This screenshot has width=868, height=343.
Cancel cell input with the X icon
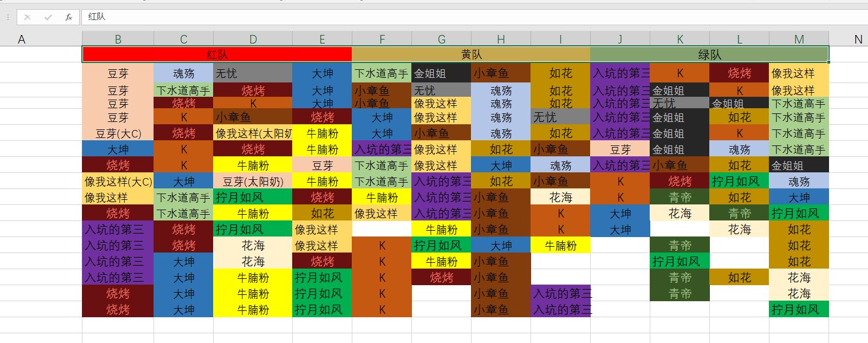pyautogui.click(x=29, y=17)
